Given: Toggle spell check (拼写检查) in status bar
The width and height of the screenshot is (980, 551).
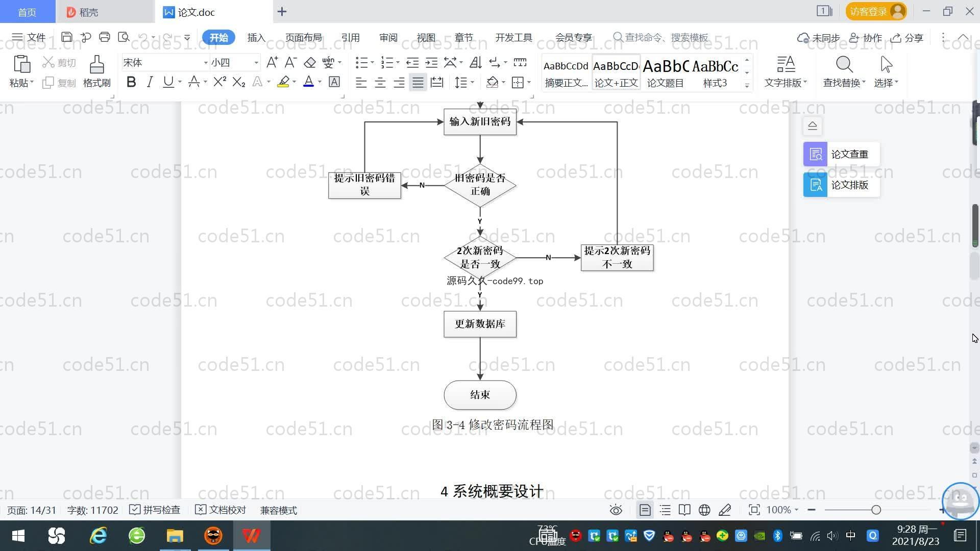Looking at the screenshot, I should tap(155, 510).
